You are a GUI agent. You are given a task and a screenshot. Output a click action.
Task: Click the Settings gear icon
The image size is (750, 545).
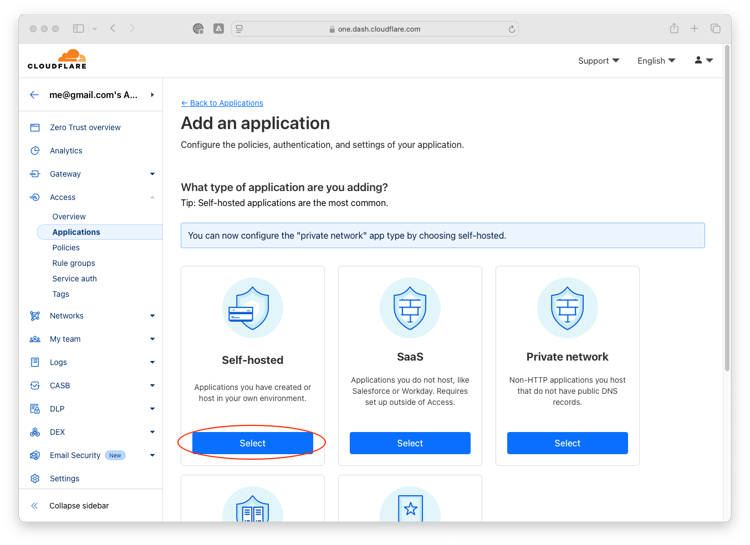35,478
